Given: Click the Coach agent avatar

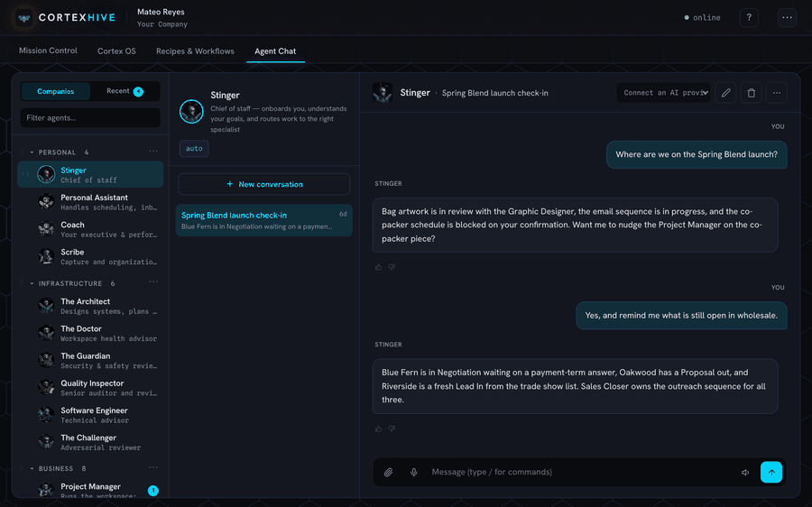Looking at the screenshot, I should point(46,229).
